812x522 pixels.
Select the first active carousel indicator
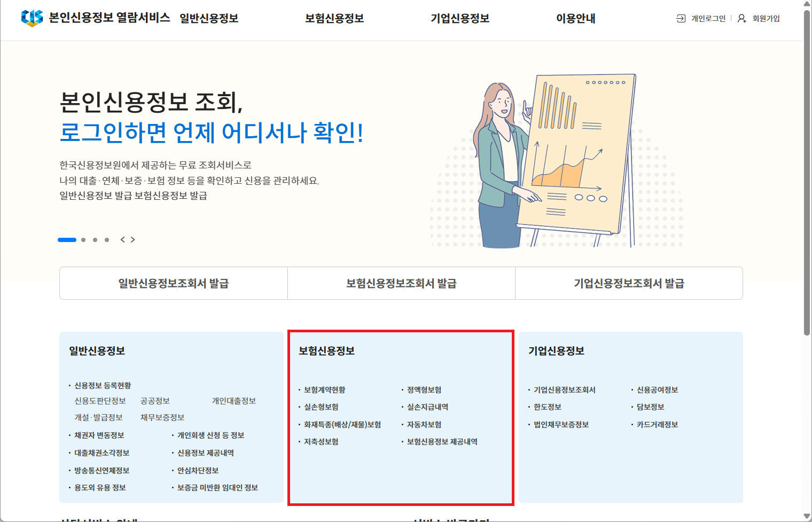coord(67,240)
